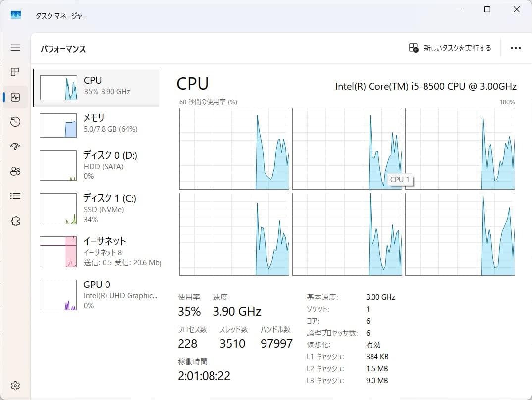Click the CPU usage thumbnail graph

pyautogui.click(x=58, y=87)
